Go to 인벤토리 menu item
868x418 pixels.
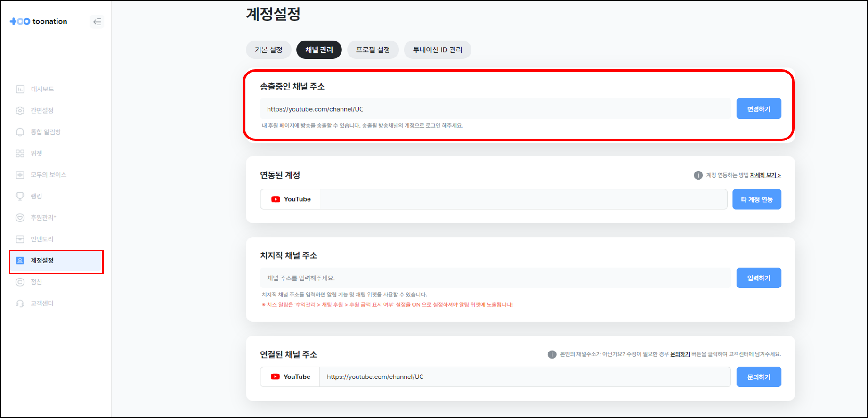(42, 239)
